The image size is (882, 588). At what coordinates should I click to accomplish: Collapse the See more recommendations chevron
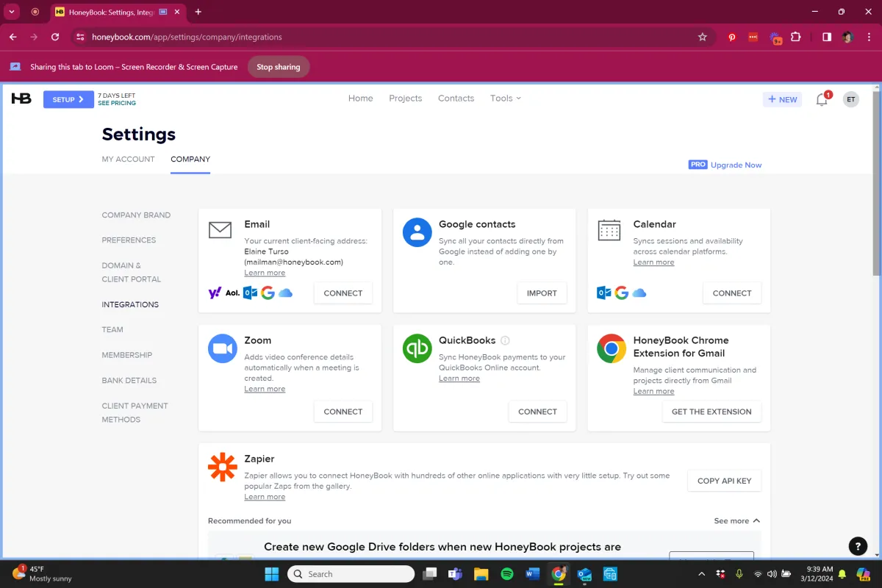pyautogui.click(x=756, y=520)
